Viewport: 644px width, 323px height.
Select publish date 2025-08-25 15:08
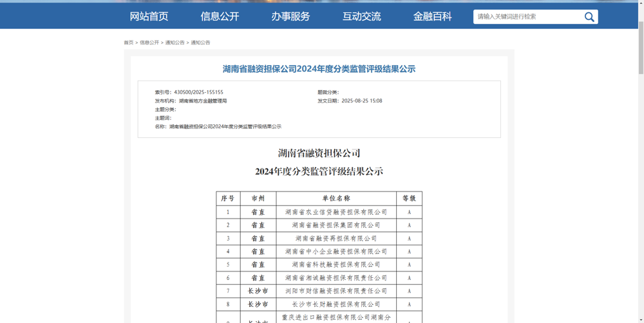click(x=362, y=101)
